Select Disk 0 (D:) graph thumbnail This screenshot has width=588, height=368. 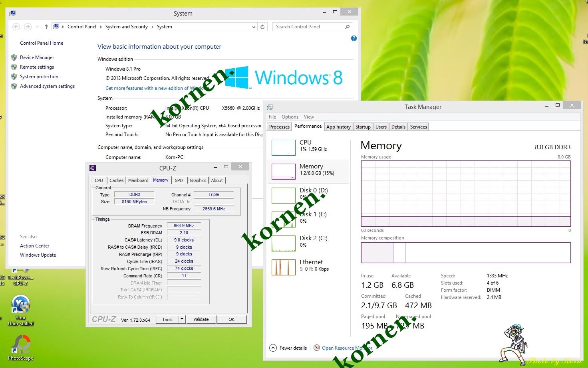click(x=284, y=195)
